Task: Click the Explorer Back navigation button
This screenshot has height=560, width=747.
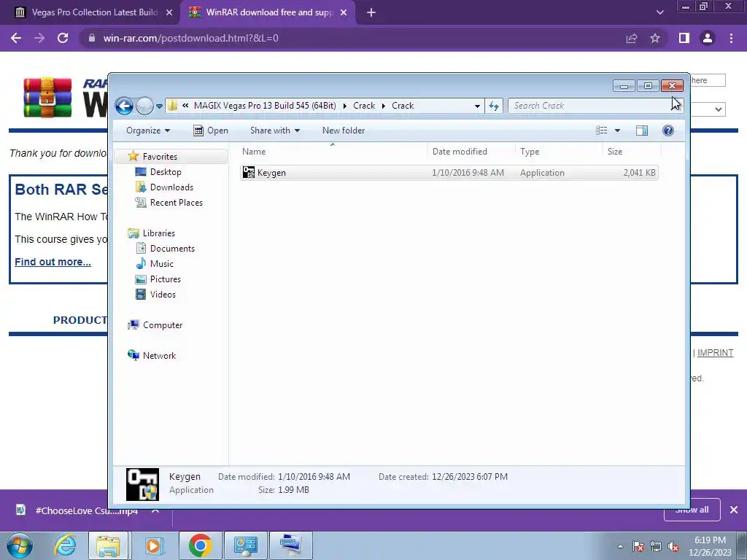Action: (124, 106)
